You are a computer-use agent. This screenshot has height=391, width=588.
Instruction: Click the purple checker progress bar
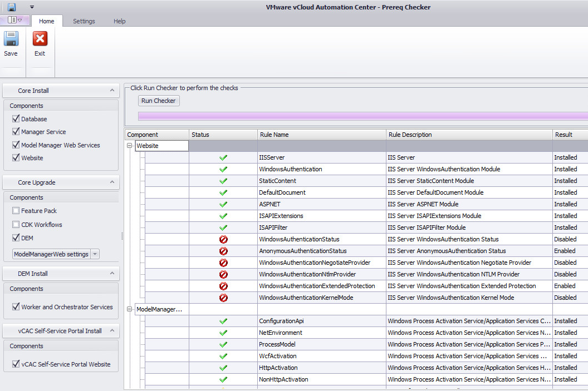click(x=362, y=116)
